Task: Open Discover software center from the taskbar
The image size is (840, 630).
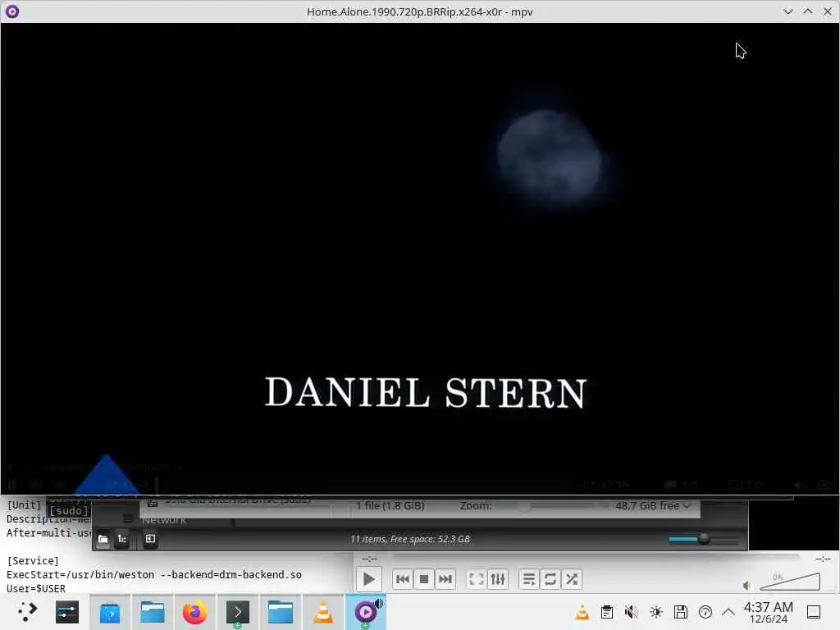Action: pyautogui.click(x=110, y=612)
